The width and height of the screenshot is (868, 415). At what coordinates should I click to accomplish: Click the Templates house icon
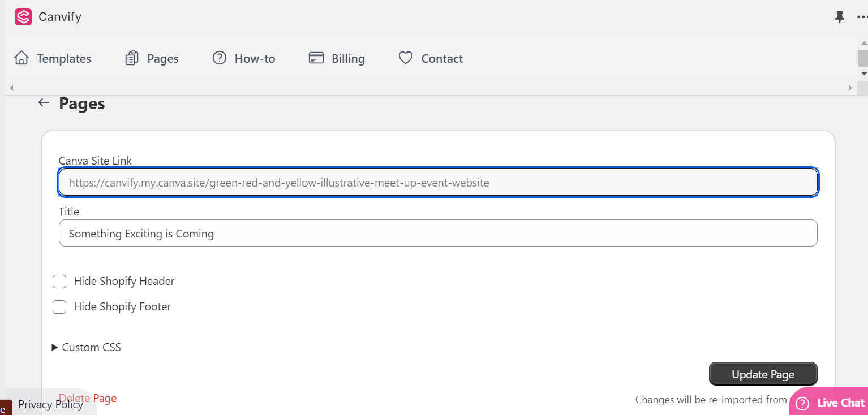[x=22, y=58]
